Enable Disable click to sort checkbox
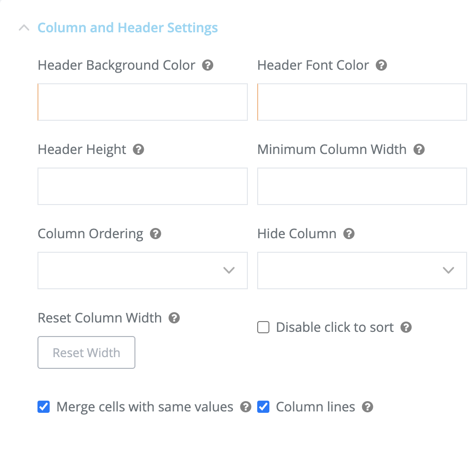Screen dimensions: 476x454 [263, 327]
